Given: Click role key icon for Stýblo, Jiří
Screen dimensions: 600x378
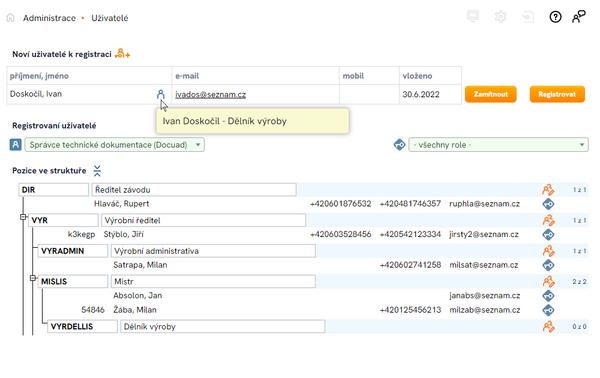Looking at the screenshot, I should click(548, 235).
